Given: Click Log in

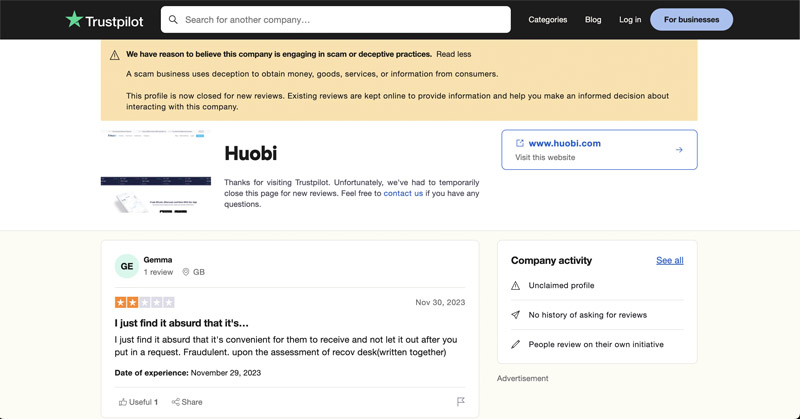Looking at the screenshot, I should click(630, 19).
